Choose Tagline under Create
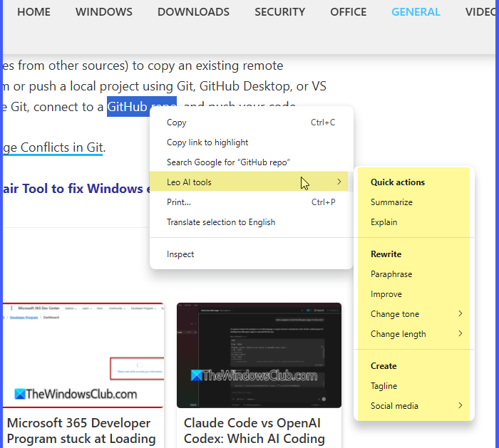 tap(413, 386)
